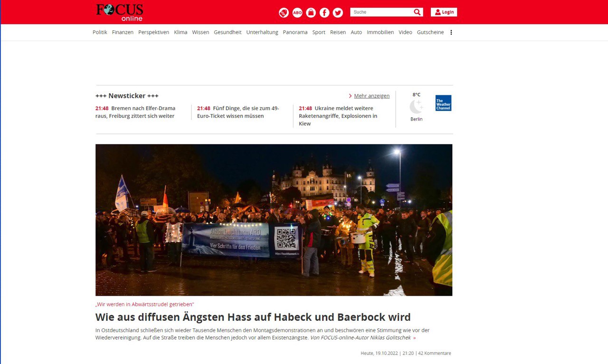
Task: Open the Montagsdemonstration article photo
Action: coord(274,220)
